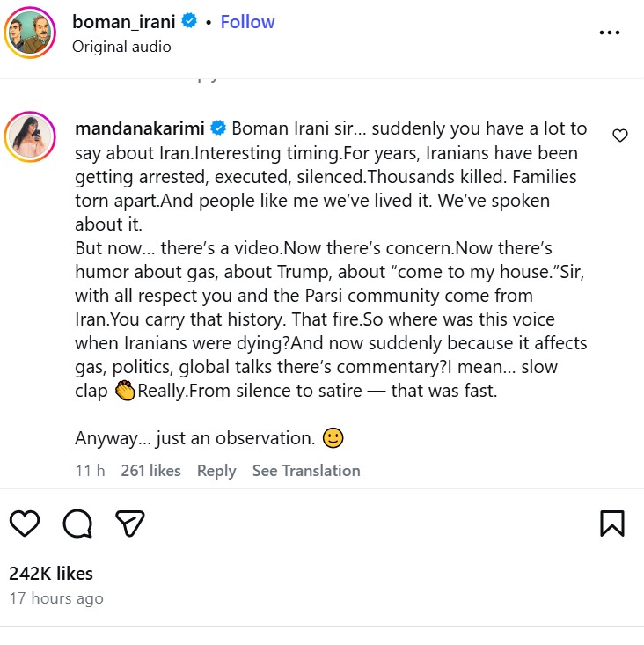View the post's 242K likes
Viewport: 644px width, 645px height.
coord(51,574)
